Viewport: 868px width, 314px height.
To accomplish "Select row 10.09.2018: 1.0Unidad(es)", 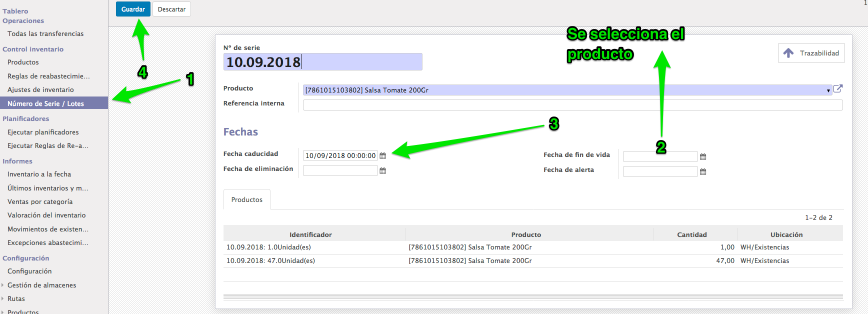I will pyautogui.click(x=533, y=247).
